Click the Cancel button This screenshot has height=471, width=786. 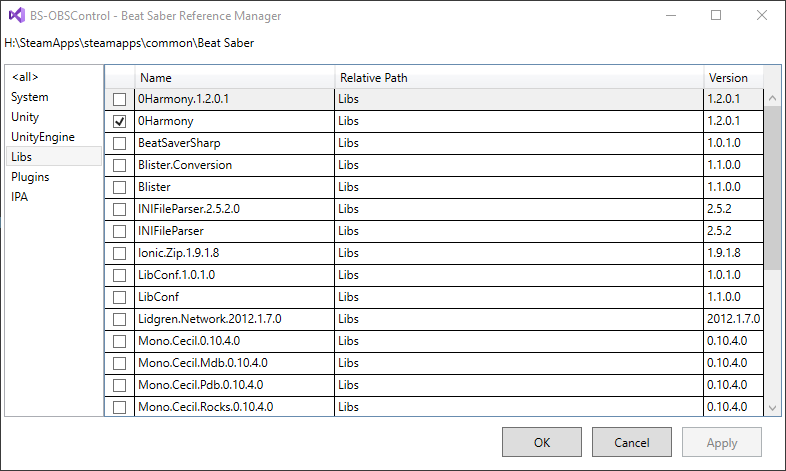point(632,442)
